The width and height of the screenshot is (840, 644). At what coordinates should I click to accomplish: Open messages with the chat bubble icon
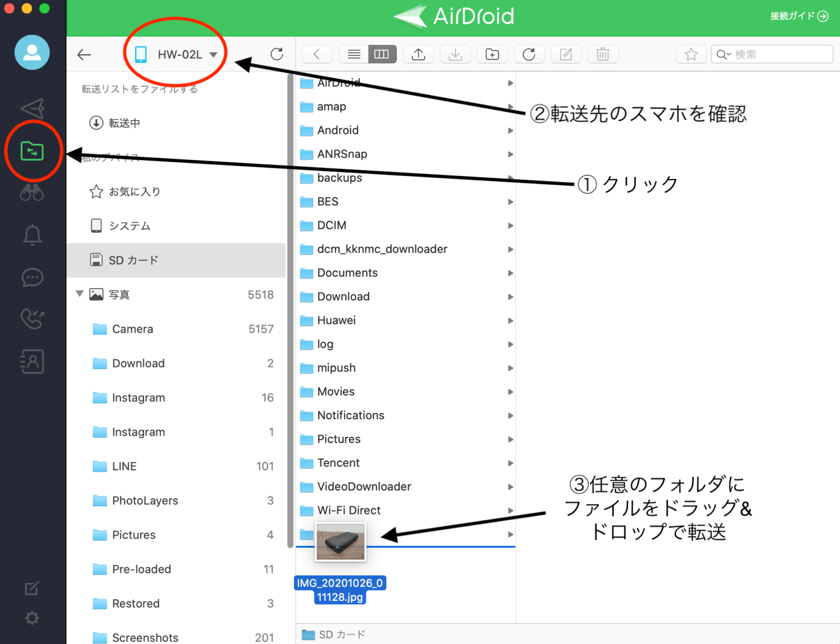(x=32, y=277)
